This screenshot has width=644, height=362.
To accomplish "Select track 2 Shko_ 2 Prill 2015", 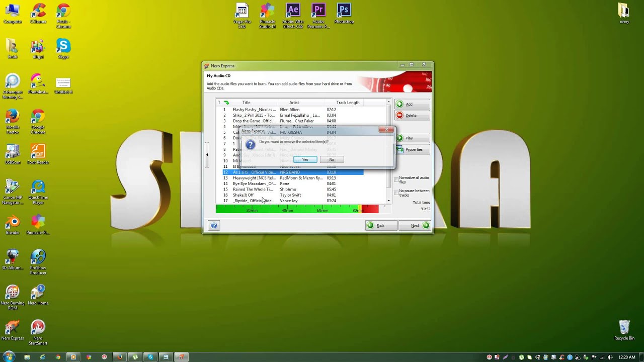I will (293, 115).
